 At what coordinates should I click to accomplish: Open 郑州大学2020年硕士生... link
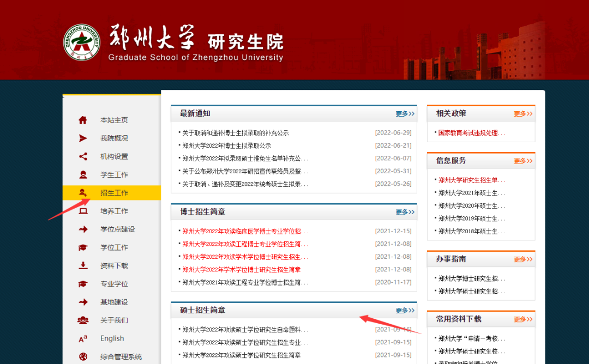click(x=471, y=205)
